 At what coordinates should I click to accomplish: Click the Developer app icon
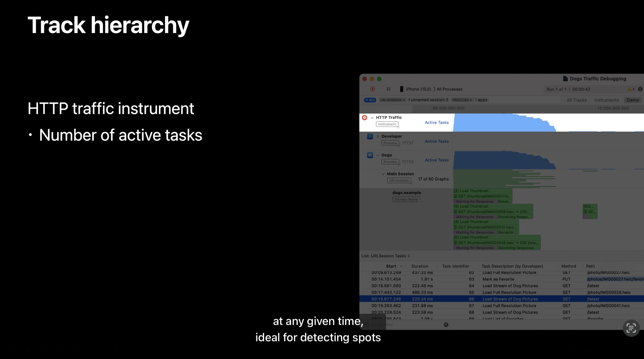click(x=370, y=137)
